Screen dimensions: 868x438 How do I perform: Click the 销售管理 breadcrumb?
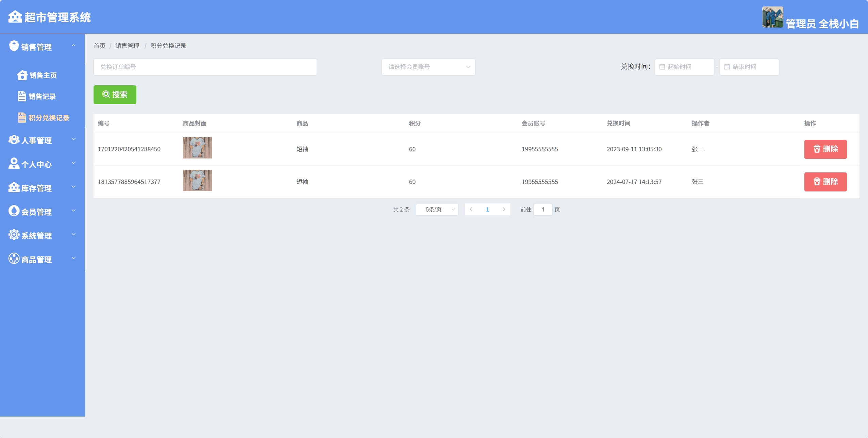(x=127, y=46)
